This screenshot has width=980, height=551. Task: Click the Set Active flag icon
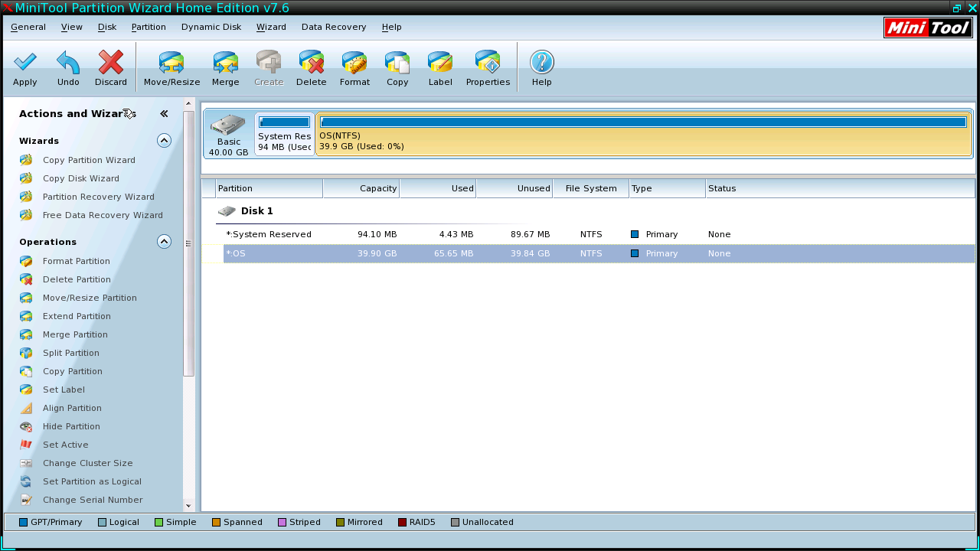click(26, 445)
